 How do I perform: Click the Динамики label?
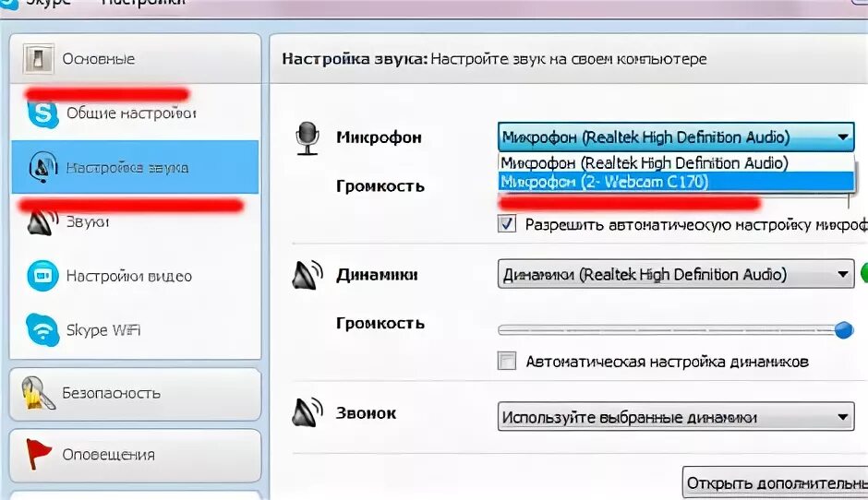pyautogui.click(x=377, y=275)
